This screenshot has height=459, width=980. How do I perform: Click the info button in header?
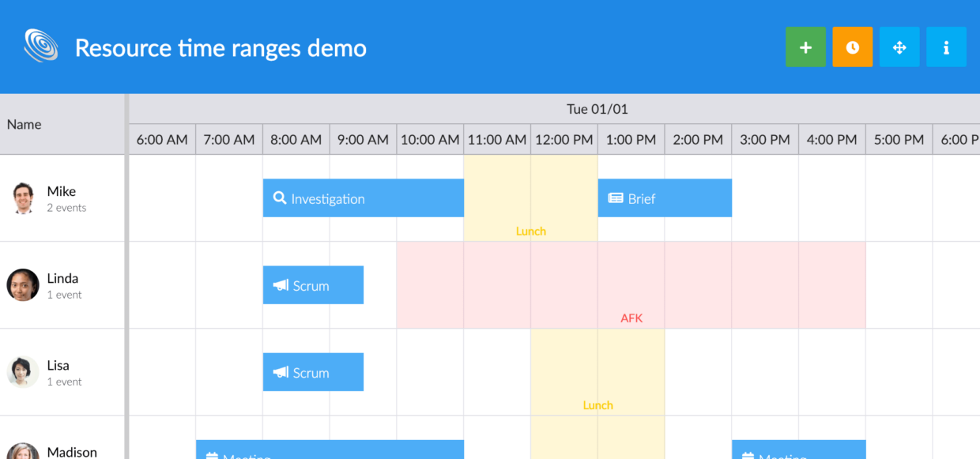(946, 47)
